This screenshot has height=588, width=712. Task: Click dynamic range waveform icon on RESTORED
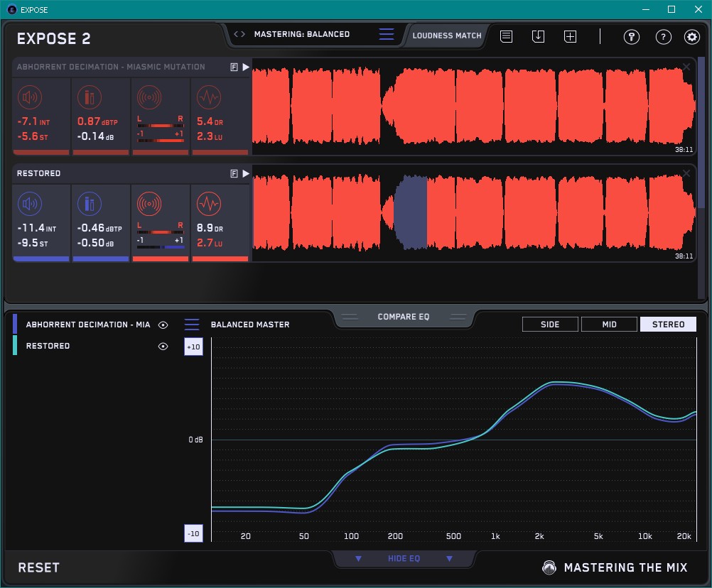[x=207, y=205]
